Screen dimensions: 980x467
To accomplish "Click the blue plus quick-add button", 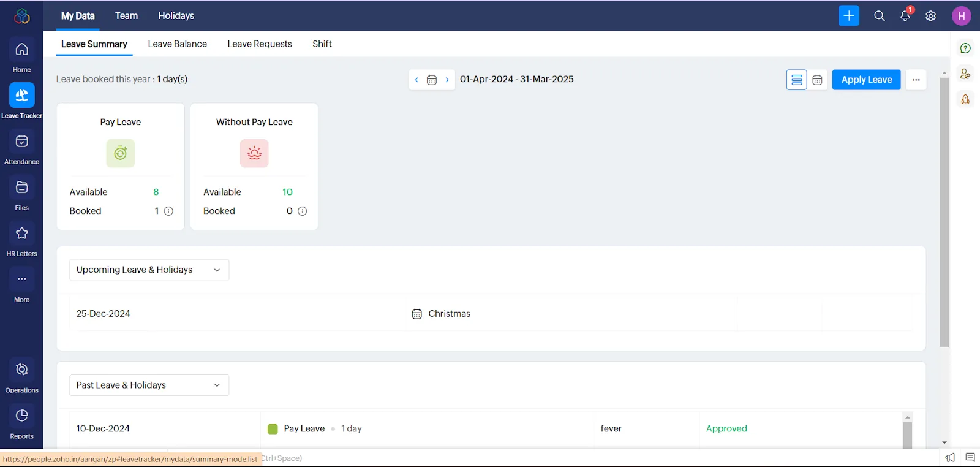I will [849, 16].
